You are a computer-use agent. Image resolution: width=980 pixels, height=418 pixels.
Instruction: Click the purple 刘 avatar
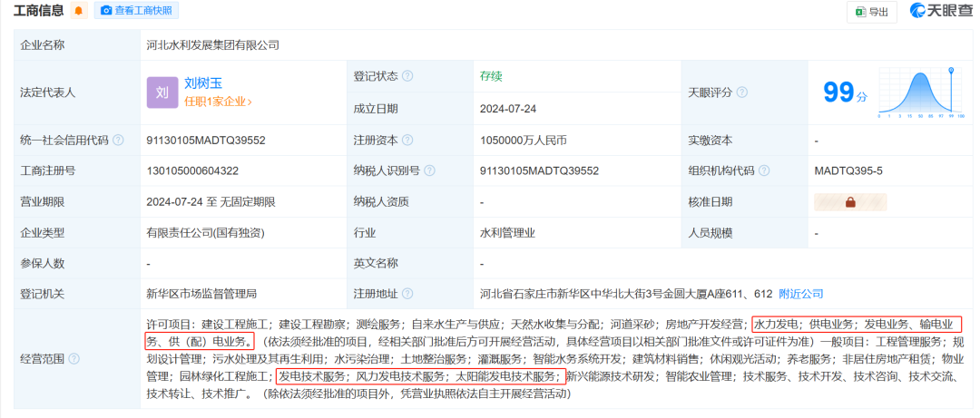pos(162,92)
